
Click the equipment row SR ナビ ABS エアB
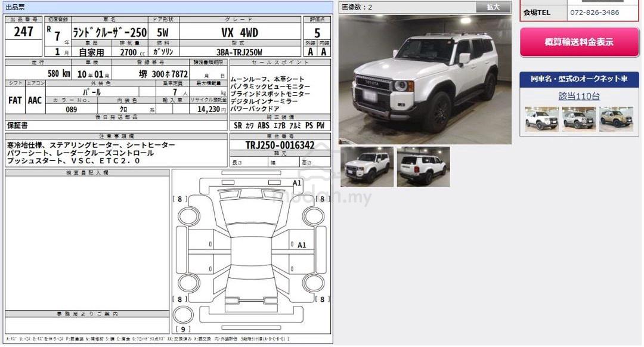coord(279,126)
